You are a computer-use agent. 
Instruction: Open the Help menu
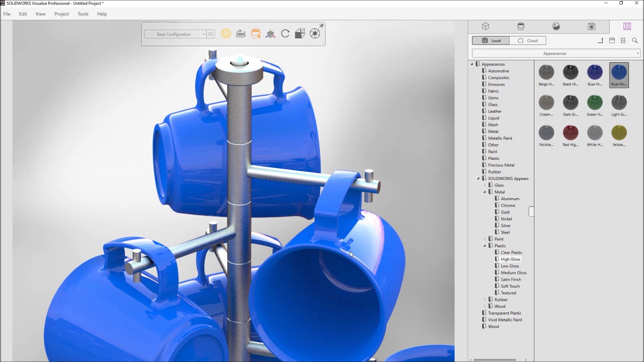tap(102, 14)
